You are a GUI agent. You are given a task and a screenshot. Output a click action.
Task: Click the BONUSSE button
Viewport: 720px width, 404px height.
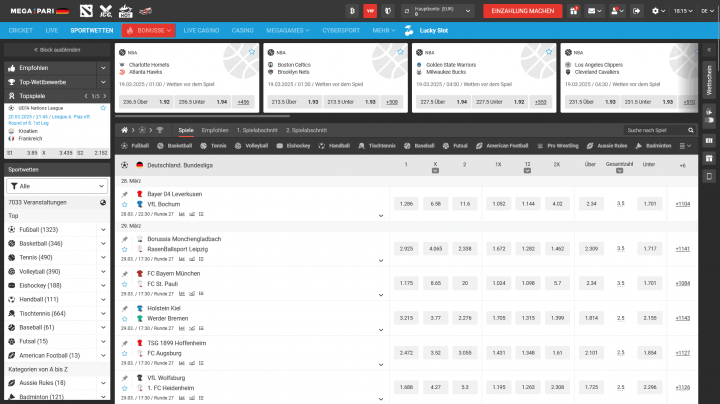(148, 31)
